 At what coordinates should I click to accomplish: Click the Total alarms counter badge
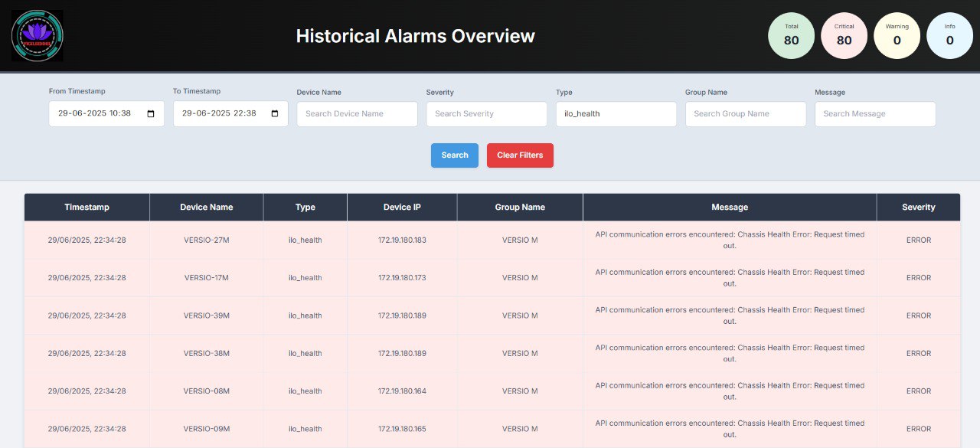tap(791, 35)
